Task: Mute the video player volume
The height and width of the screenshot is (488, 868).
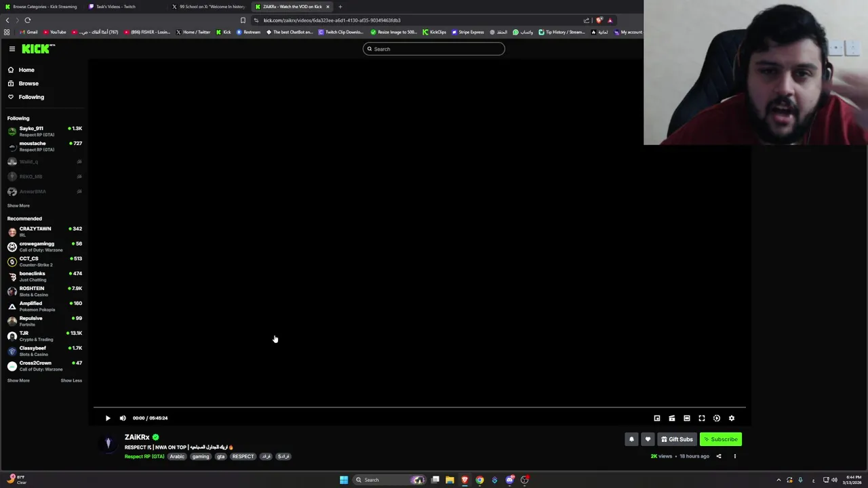Action: click(123, 418)
